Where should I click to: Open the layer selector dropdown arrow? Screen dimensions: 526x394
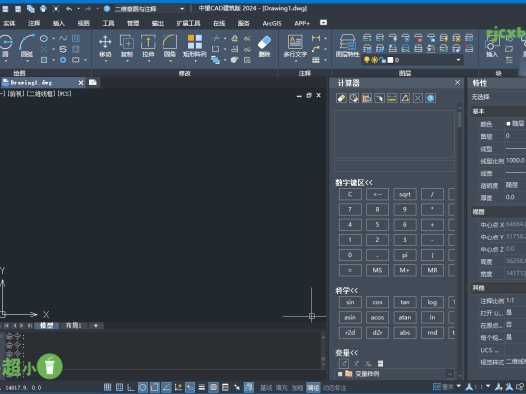458,60
